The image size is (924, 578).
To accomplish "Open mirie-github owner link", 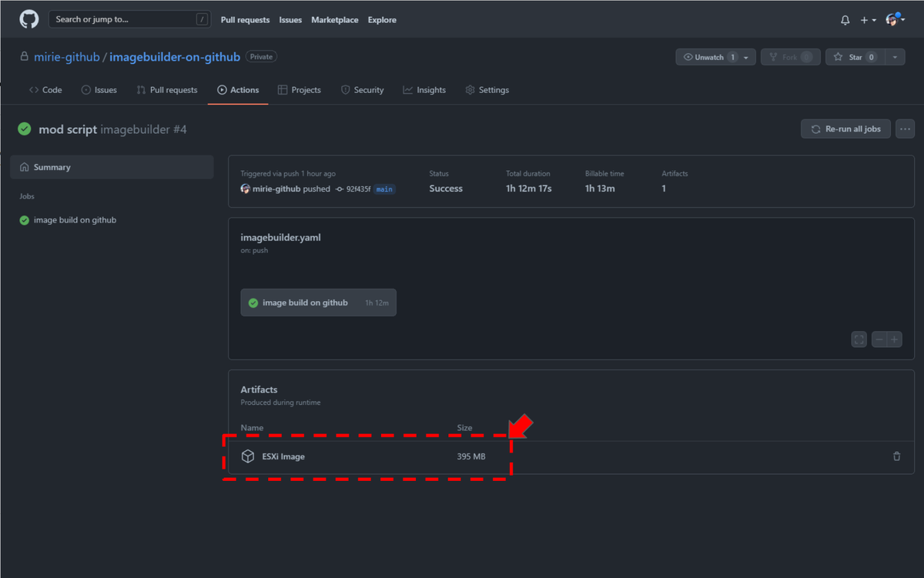I will coord(67,57).
